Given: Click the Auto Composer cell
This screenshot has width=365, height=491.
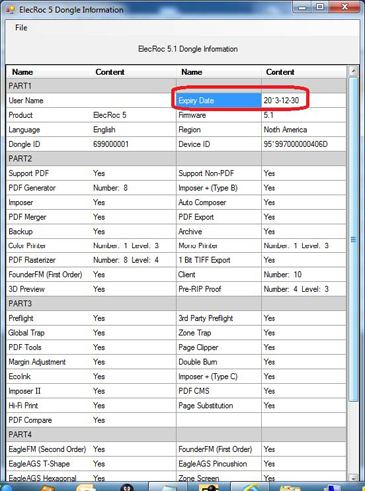Looking at the screenshot, I should coord(219,202).
